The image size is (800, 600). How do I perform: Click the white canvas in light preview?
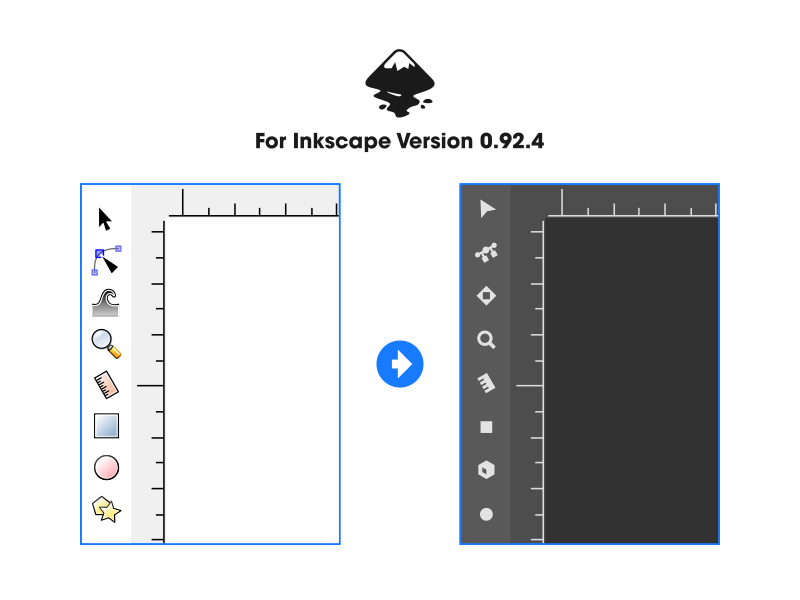pyautogui.click(x=252, y=380)
